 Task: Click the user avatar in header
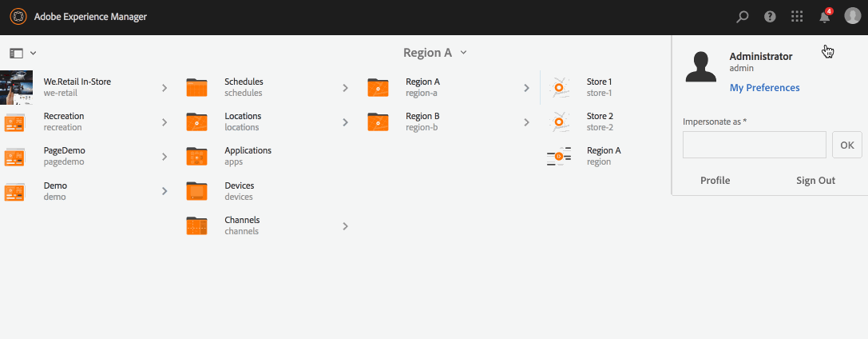(853, 16)
